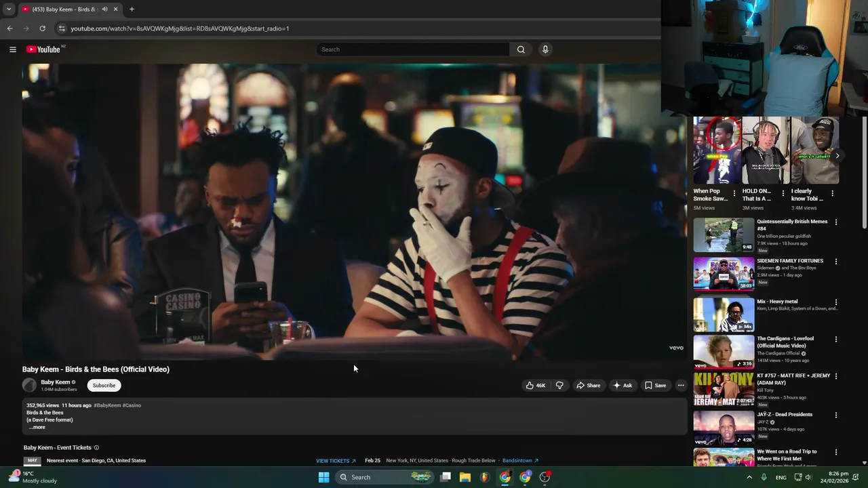The width and height of the screenshot is (868, 488).
Task: Open the YouTube guide hamburger menu
Action: 12,49
